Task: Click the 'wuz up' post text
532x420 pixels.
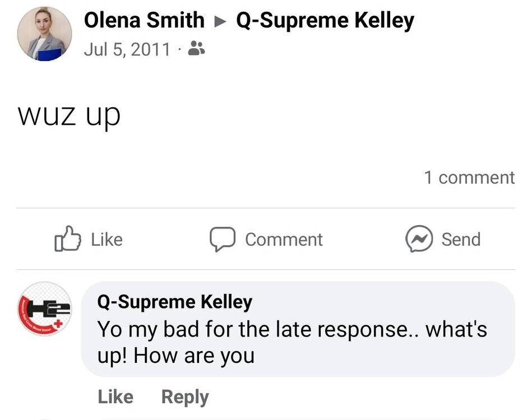Action: [70, 115]
